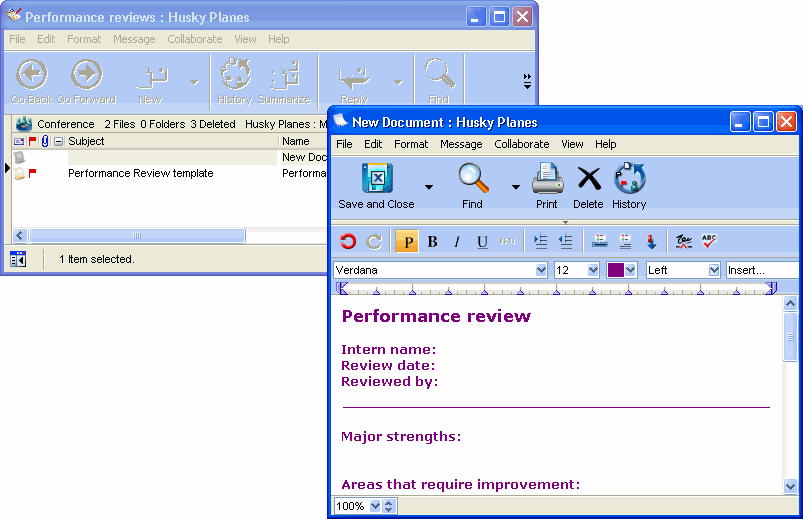Expand the Left alignment dropdown
Image resolution: width=803 pixels, height=519 pixels.
(x=714, y=270)
